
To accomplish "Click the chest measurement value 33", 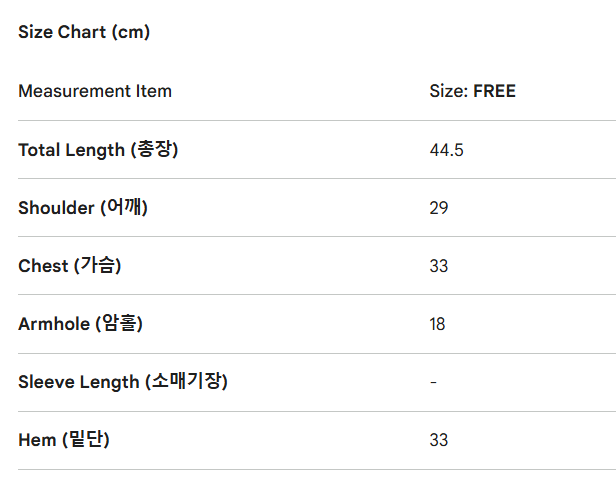I will [439, 266].
